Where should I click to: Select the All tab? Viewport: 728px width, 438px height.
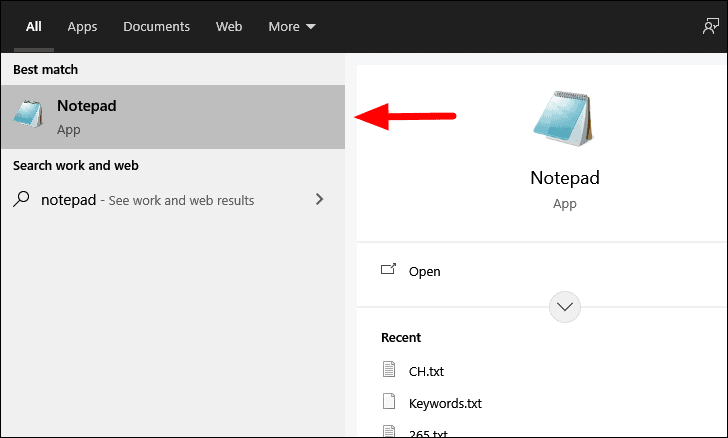point(33,26)
